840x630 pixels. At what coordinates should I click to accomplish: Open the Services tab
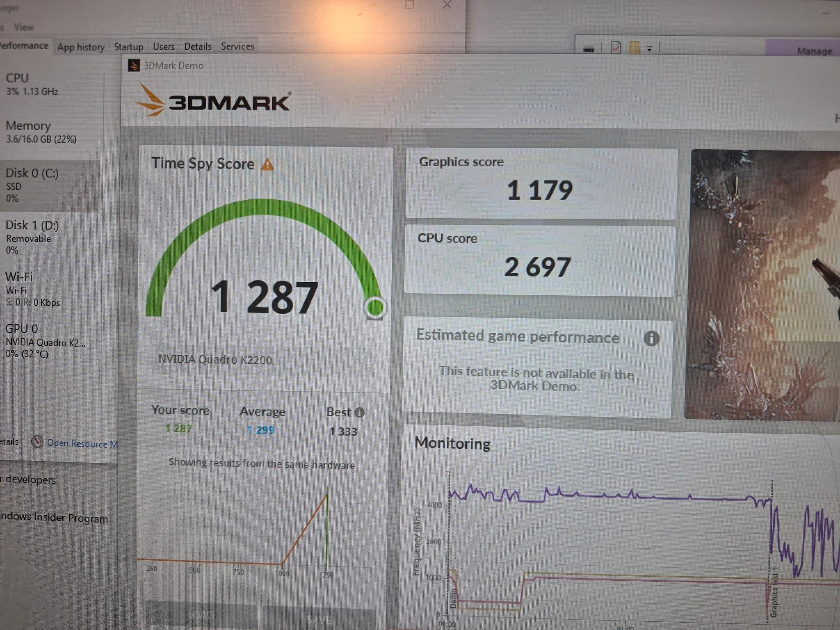pyautogui.click(x=237, y=46)
